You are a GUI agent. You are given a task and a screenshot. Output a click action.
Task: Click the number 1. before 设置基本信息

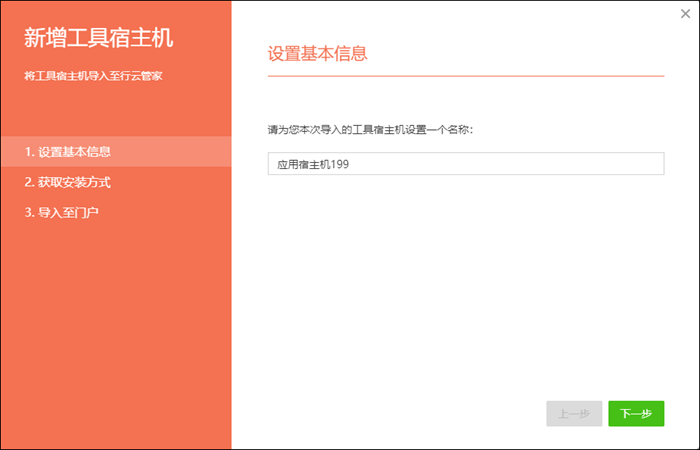tap(30, 152)
